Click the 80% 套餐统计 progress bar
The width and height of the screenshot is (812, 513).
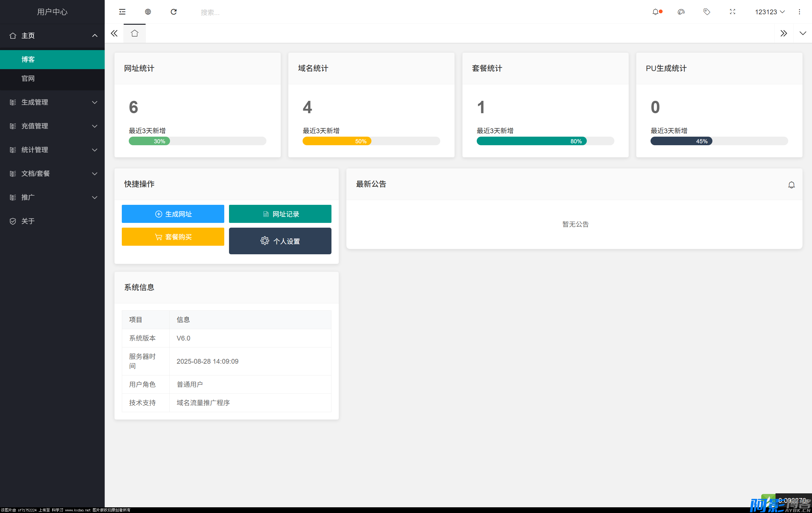[531, 141]
